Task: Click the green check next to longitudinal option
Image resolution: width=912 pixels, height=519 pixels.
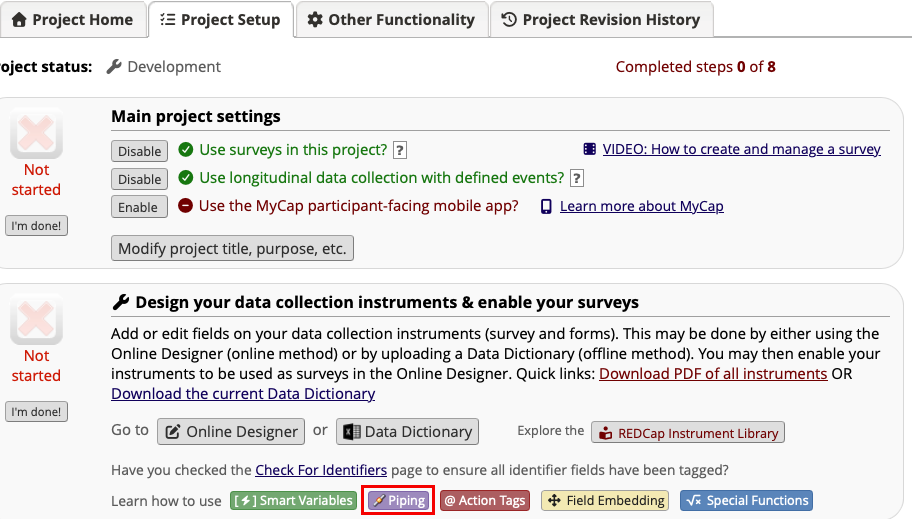Action: tap(186, 177)
